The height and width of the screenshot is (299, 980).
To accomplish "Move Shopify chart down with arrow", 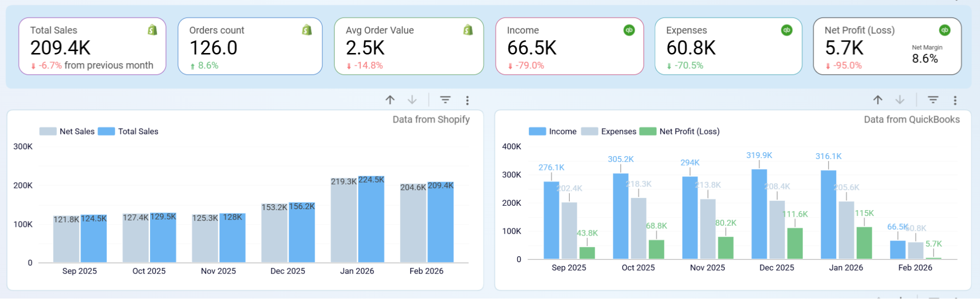I will [412, 100].
